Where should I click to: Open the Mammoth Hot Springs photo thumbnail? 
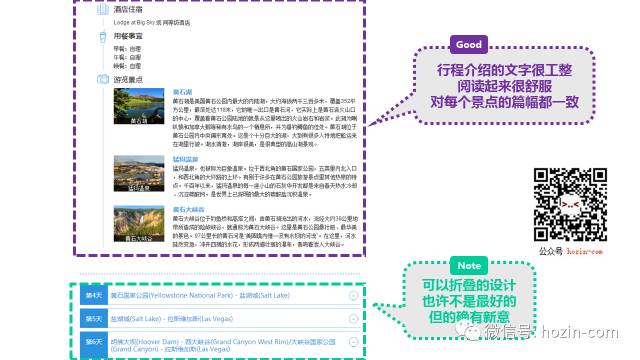[139, 173]
